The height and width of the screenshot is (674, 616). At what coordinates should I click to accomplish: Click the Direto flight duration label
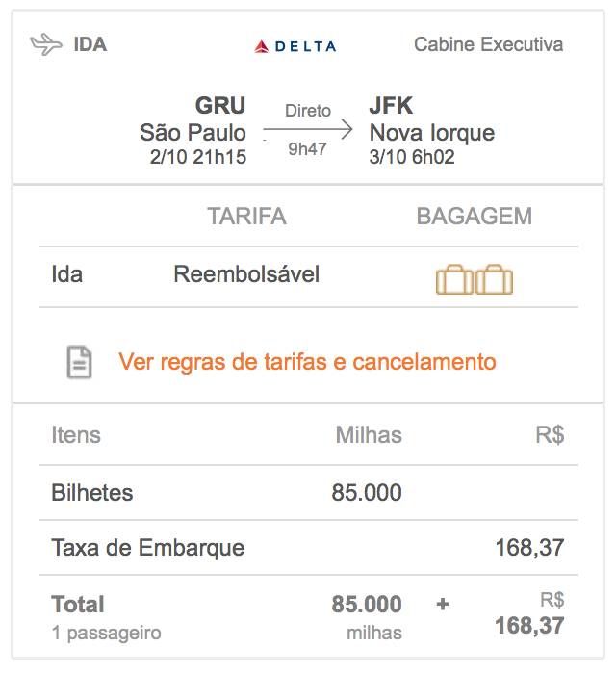(308, 111)
